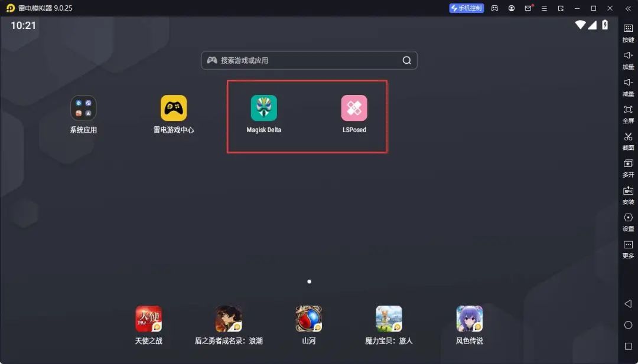The height and width of the screenshot is (364, 638).
Task: Click the magnifier search icon
Action: (x=406, y=60)
